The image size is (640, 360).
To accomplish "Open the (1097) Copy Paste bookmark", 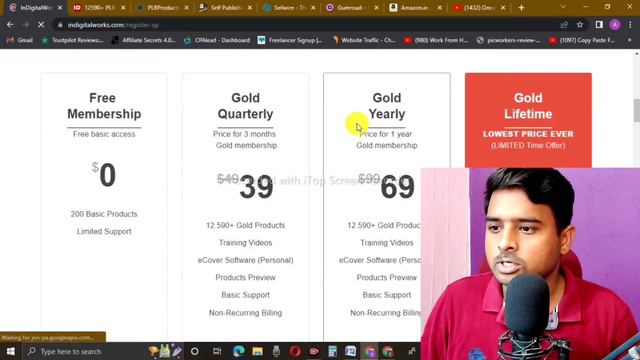I will point(582,40).
